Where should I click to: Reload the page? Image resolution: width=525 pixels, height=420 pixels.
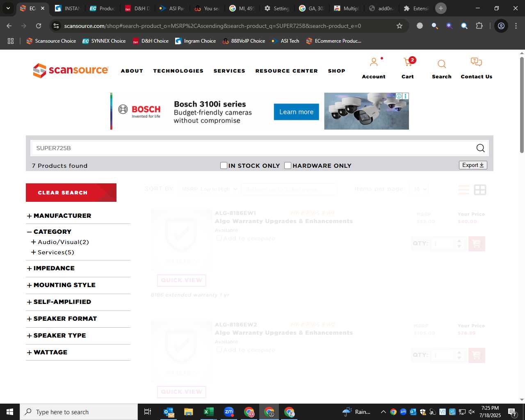pyautogui.click(x=39, y=26)
